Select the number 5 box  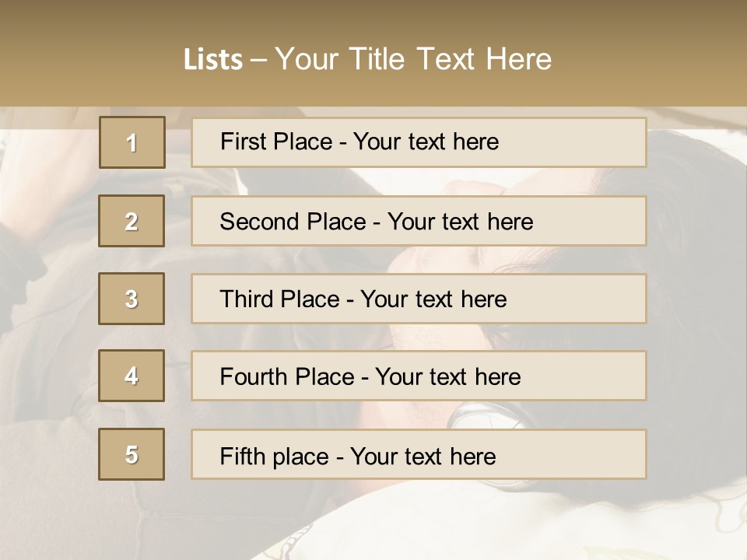(x=132, y=453)
